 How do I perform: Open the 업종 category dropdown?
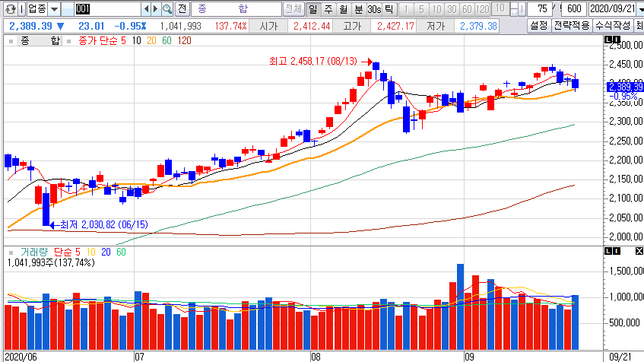[x=54, y=8]
